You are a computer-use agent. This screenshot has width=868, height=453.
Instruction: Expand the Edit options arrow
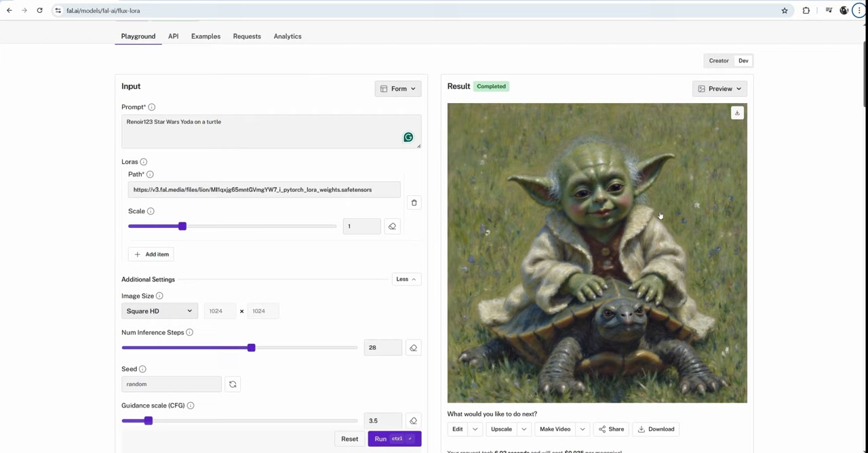[475, 429]
